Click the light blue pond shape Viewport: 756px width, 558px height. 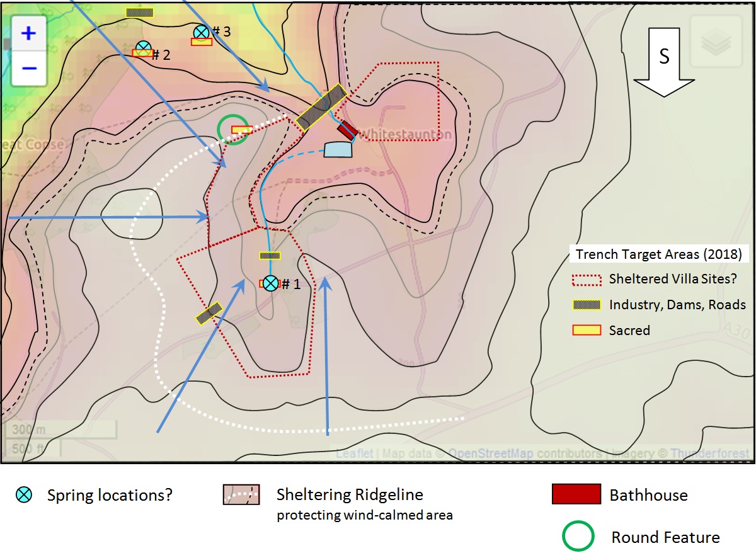coord(338,149)
